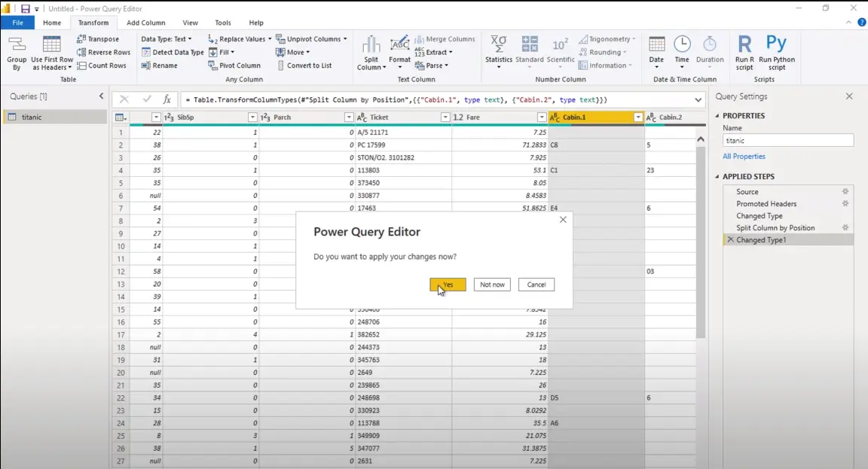Close the Query Settings pane
Image resolution: width=868 pixels, height=469 pixels.
[x=849, y=96]
